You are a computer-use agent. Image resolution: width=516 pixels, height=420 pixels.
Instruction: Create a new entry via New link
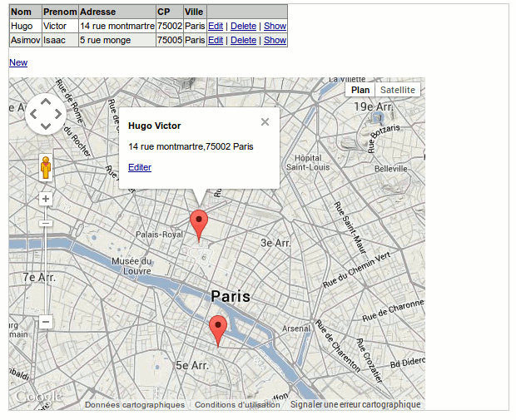click(17, 62)
